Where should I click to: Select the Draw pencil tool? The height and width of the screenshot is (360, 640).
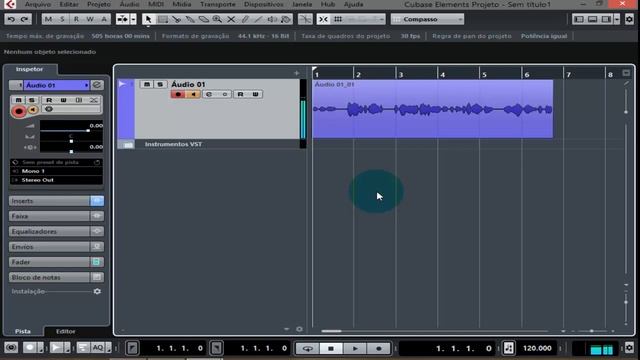coord(245,19)
